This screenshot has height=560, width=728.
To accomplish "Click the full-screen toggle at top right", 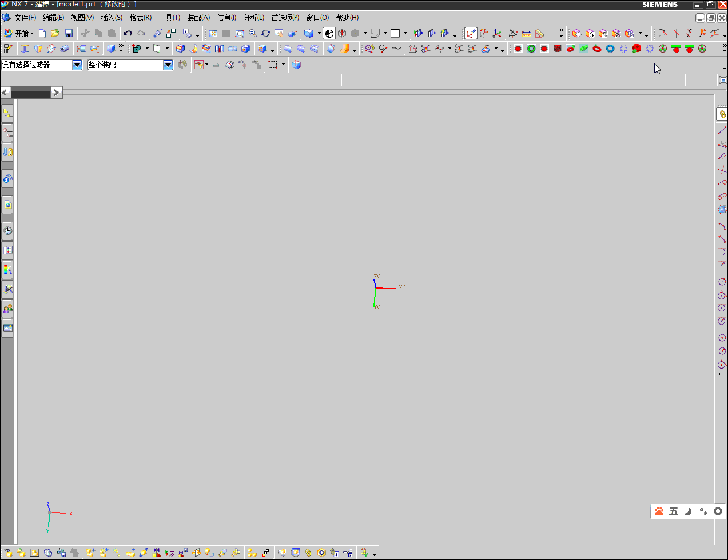I will point(723,81).
